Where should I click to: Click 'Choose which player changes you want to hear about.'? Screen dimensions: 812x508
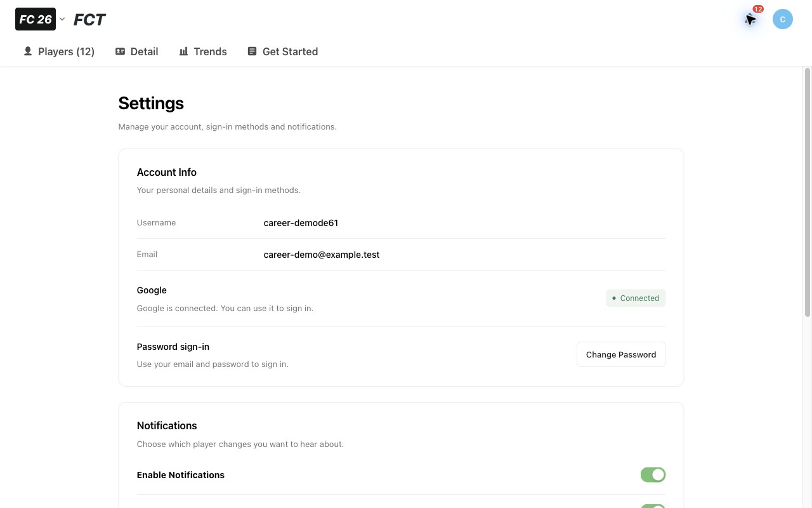coord(240,444)
